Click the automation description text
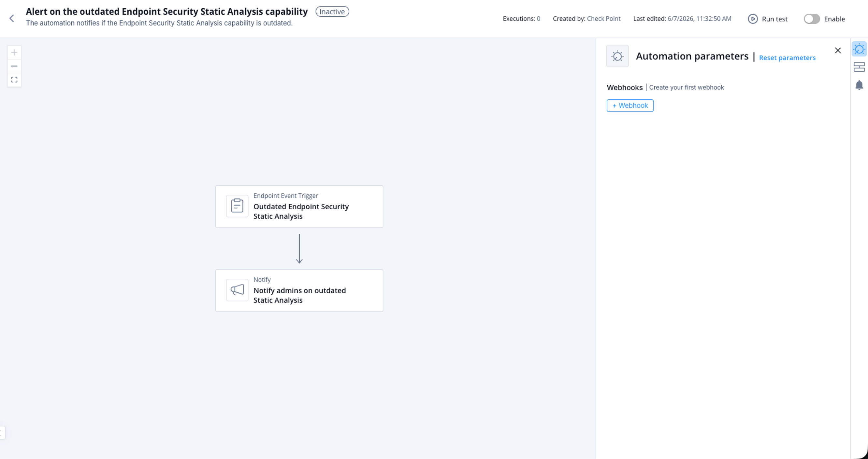 click(159, 23)
